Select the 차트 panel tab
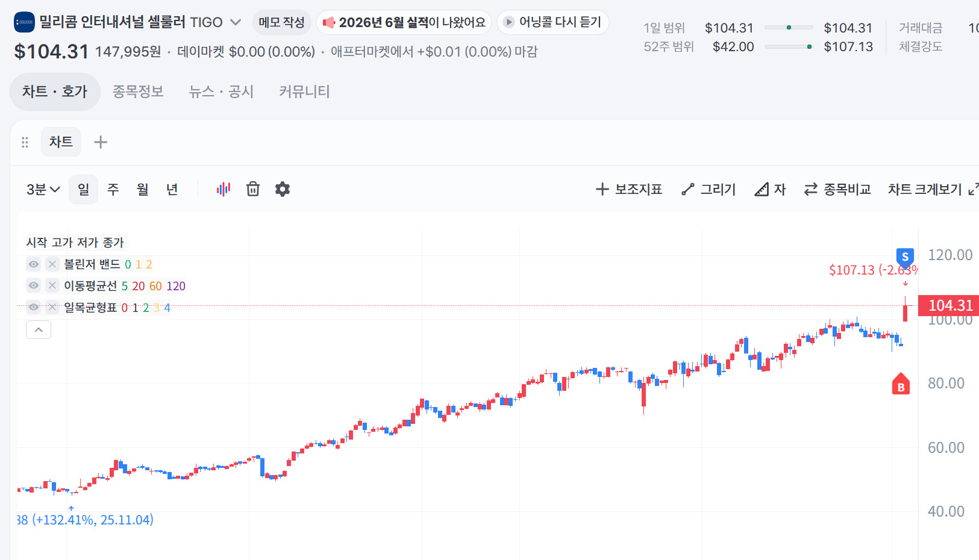 tap(61, 142)
